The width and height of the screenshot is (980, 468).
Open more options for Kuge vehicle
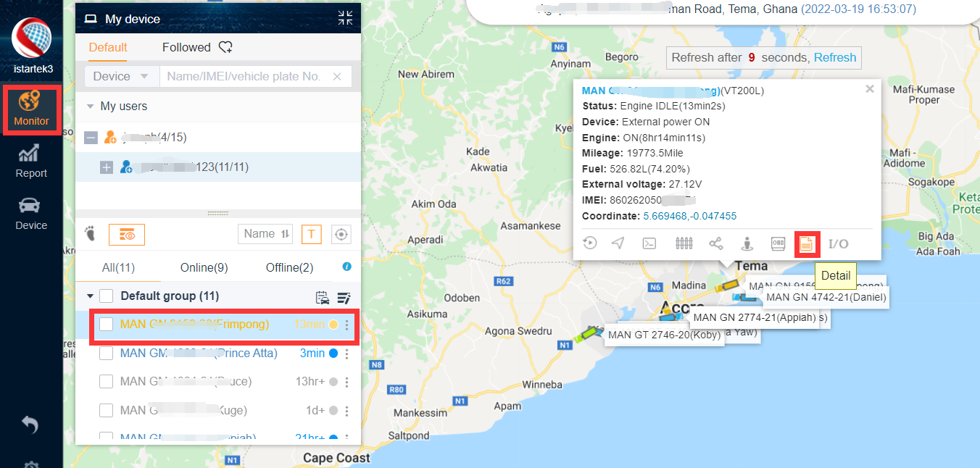(346, 411)
